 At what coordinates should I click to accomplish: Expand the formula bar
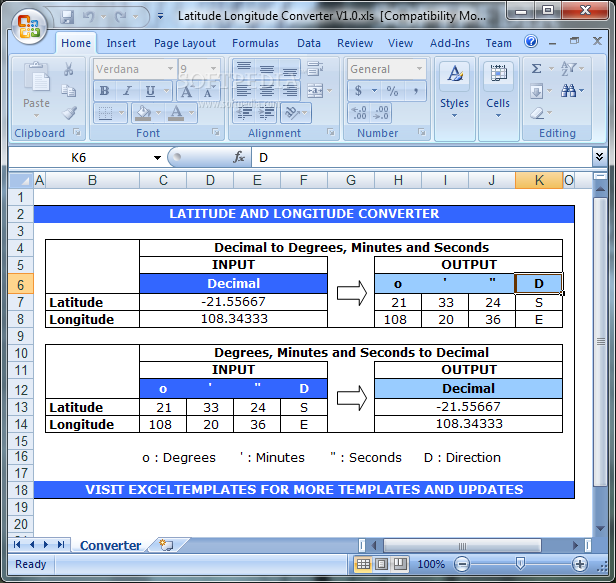click(600, 157)
